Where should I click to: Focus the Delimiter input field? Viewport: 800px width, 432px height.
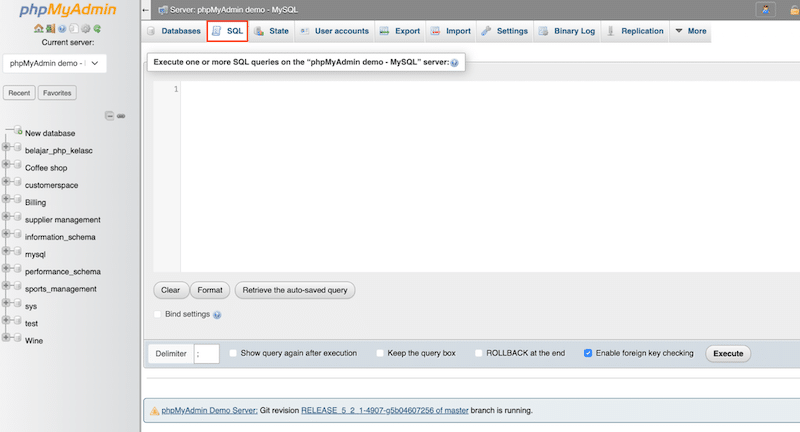click(207, 353)
